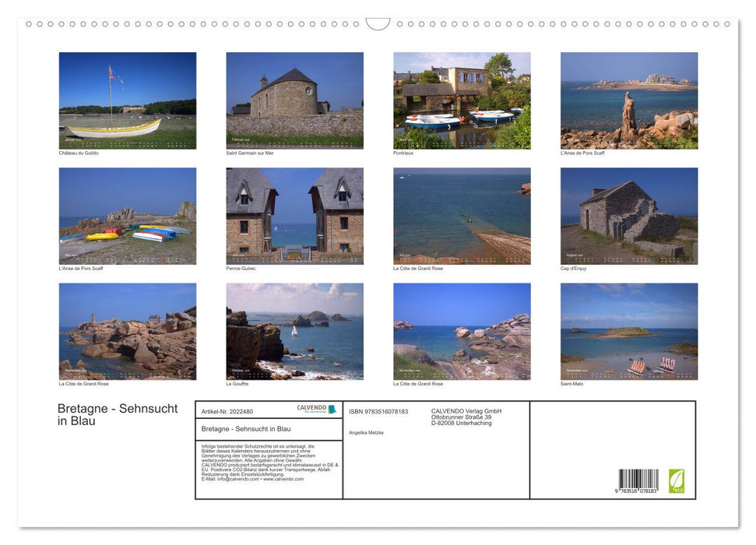
Task: Click the La Côte de Granit Rose fishing-net thumbnail
Action: click(x=462, y=216)
